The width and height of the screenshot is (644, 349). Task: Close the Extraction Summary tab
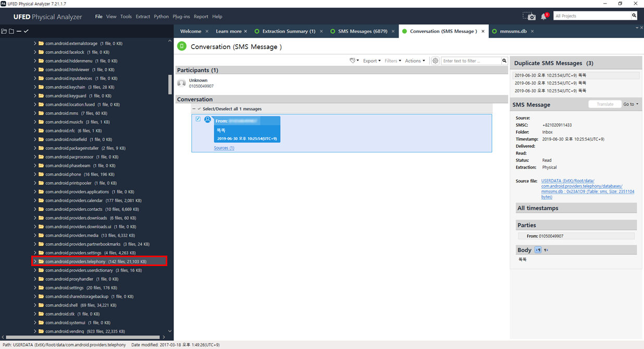click(321, 31)
